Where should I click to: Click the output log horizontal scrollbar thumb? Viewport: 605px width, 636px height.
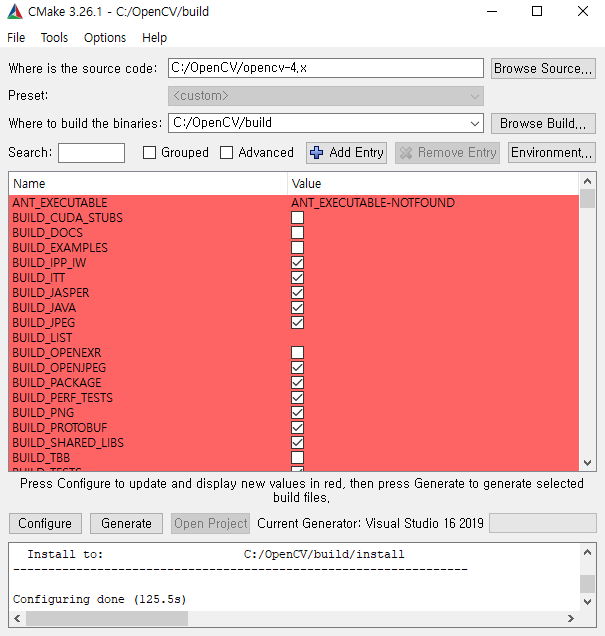click(107, 619)
